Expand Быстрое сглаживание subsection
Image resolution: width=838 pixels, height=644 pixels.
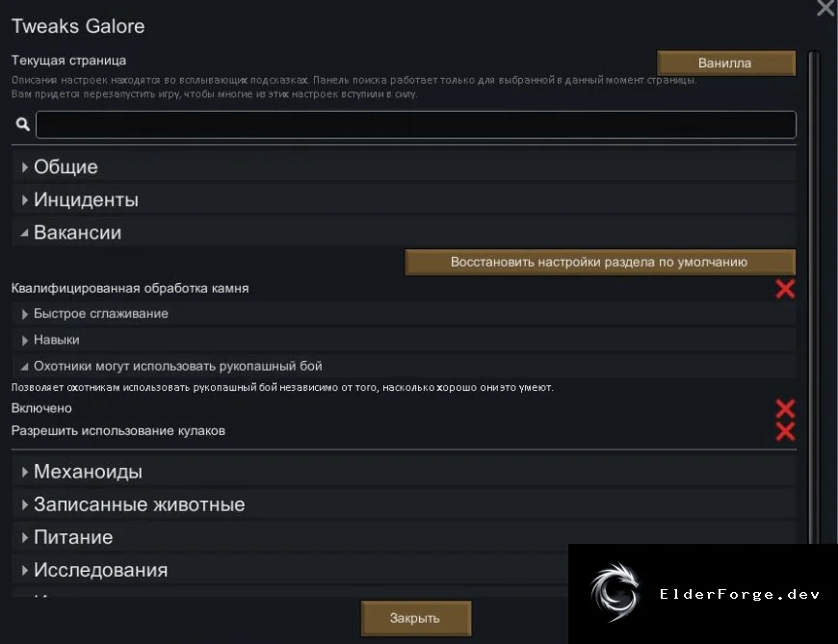(x=404, y=314)
